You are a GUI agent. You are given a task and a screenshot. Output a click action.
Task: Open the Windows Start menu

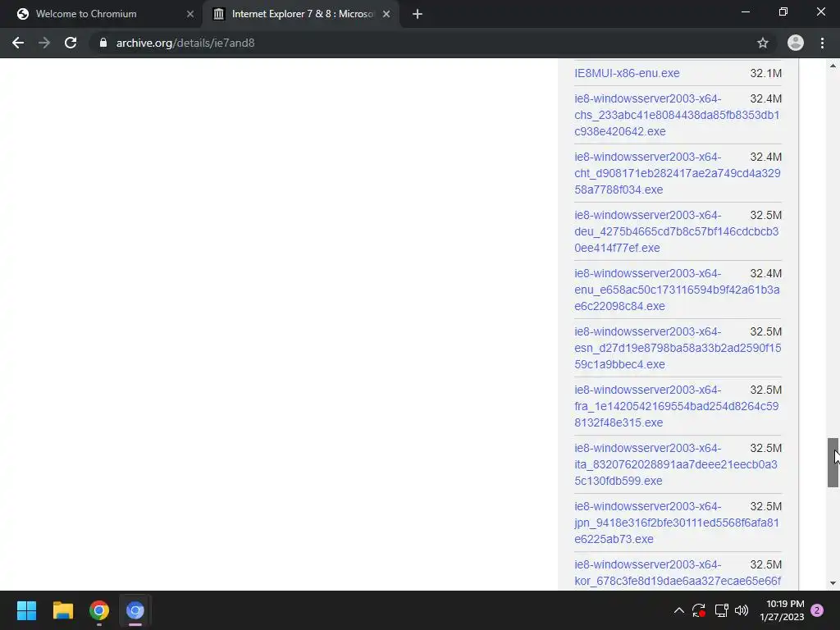point(26,610)
